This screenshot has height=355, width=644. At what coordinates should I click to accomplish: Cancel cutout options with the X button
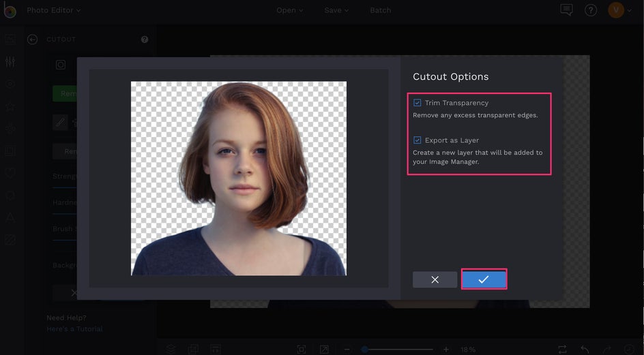pyautogui.click(x=435, y=279)
